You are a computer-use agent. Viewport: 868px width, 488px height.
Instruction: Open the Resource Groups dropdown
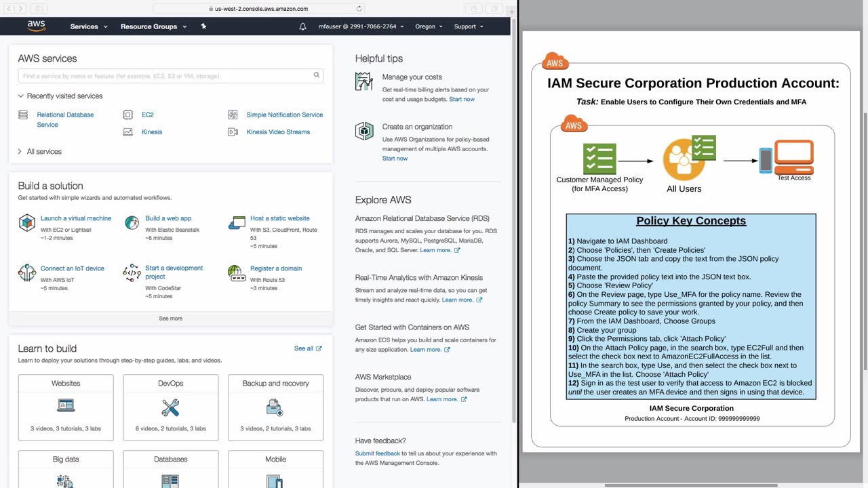(x=153, y=26)
